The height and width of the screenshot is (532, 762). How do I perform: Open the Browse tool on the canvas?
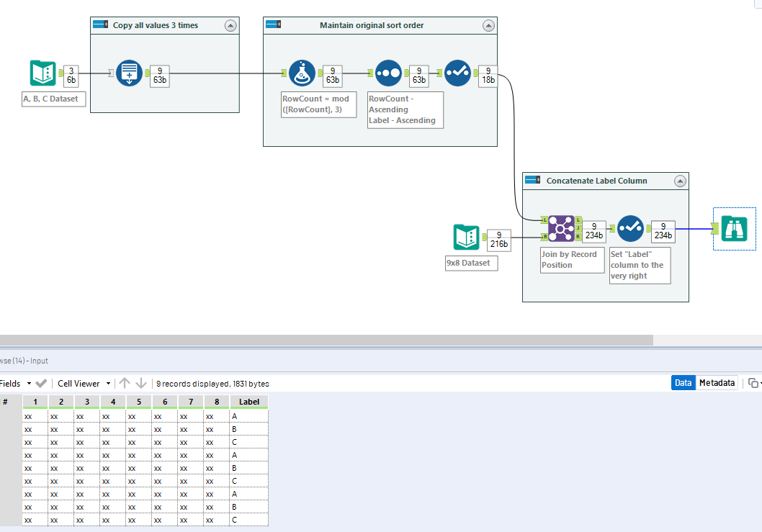click(734, 229)
